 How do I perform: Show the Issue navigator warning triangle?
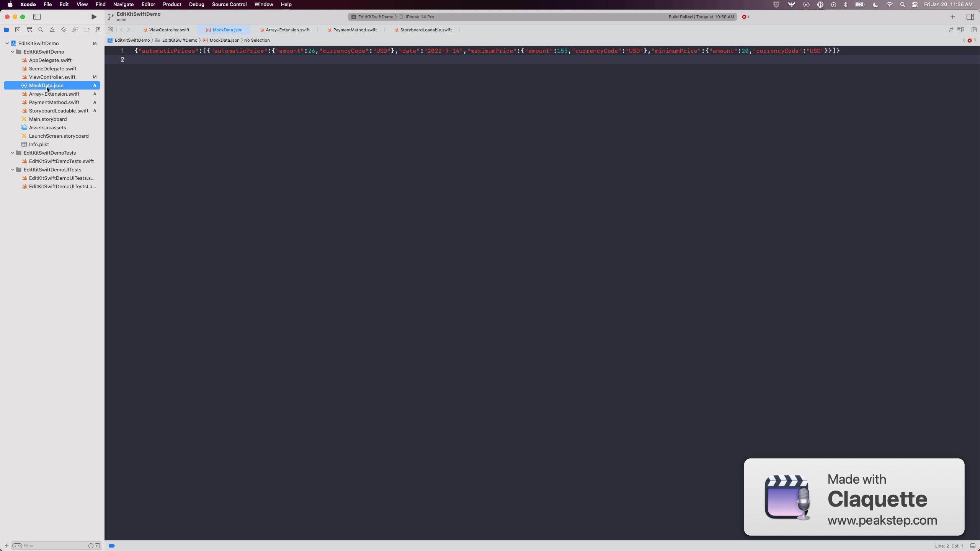(52, 29)
